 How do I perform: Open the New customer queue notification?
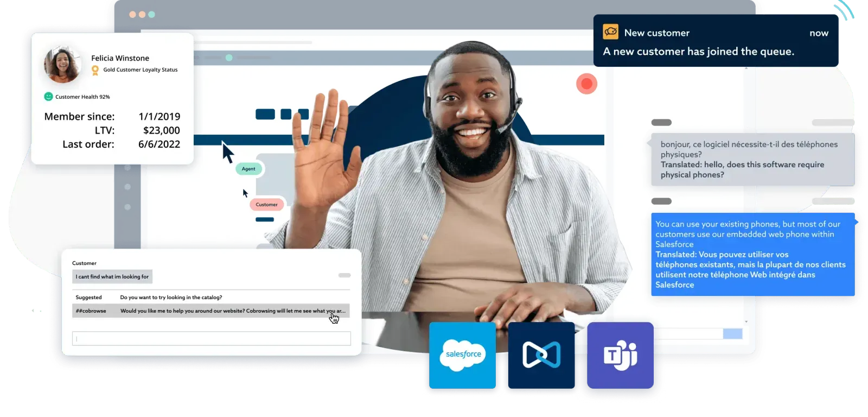click(716, 41)
